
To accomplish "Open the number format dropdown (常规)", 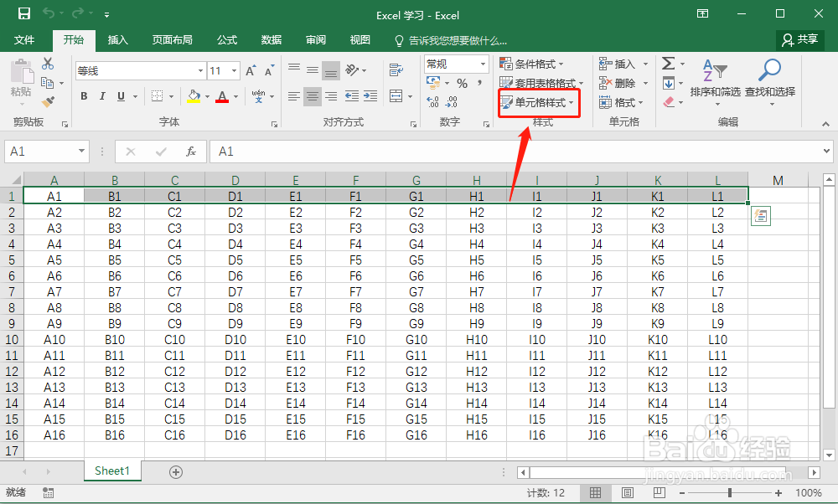I will (484, 64).
